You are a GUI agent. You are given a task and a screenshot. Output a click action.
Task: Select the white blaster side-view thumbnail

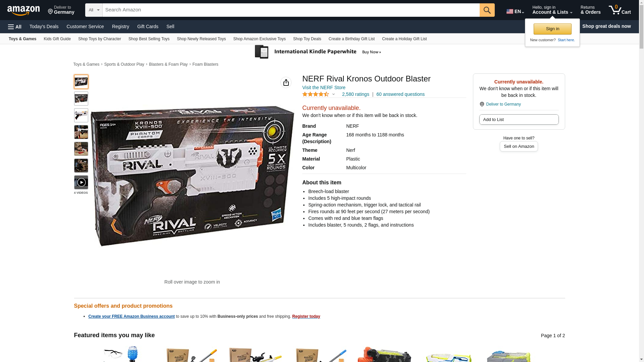[81, 115]
